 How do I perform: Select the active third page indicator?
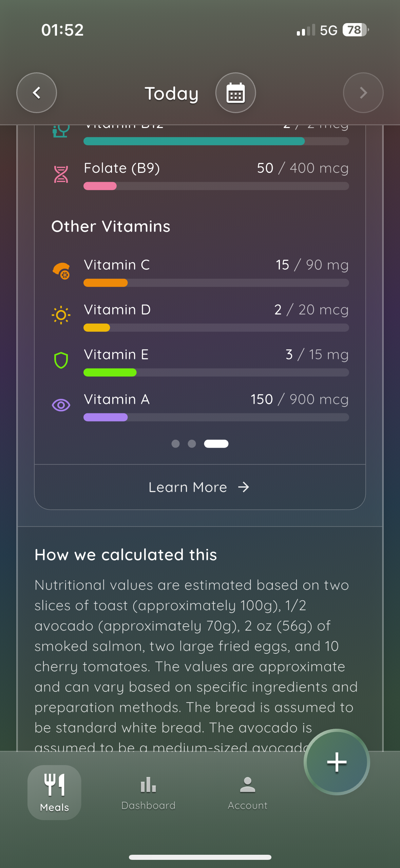[216, 444]
